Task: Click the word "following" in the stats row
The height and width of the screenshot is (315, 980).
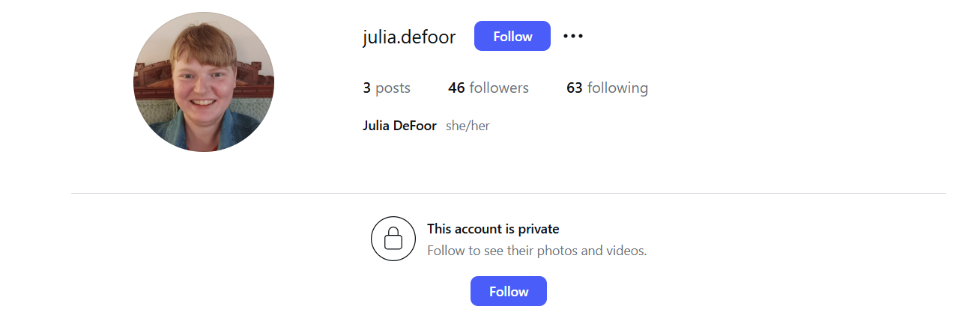Action: click(618, 88)
